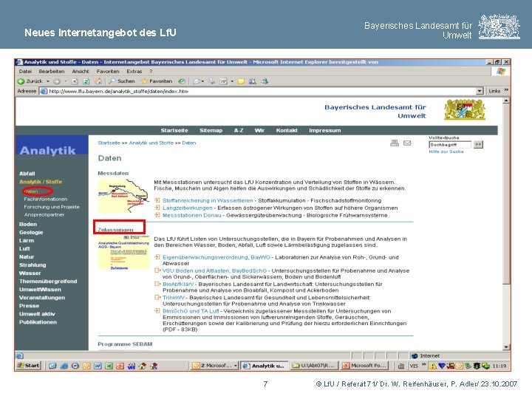Screen dimensions: 532x399
Task: Stop loading with the red X toolbar icon
Action: tap(75, 81)
